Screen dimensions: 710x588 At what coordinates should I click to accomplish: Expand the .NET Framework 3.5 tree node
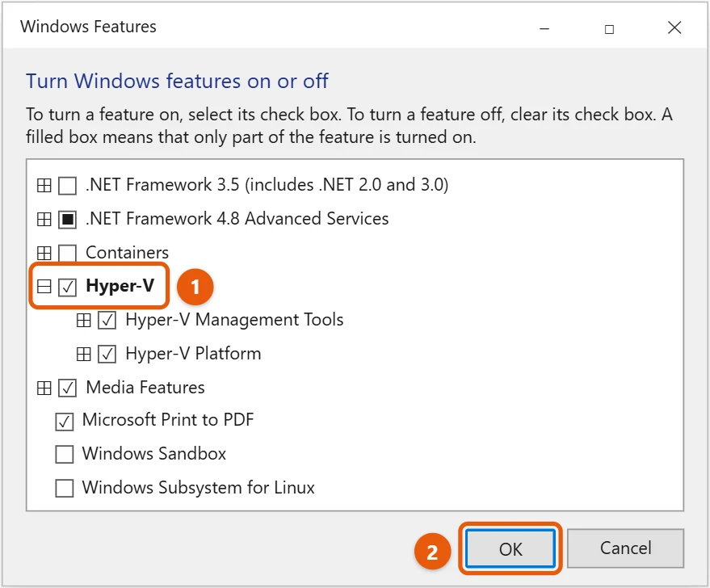(44, 185)
